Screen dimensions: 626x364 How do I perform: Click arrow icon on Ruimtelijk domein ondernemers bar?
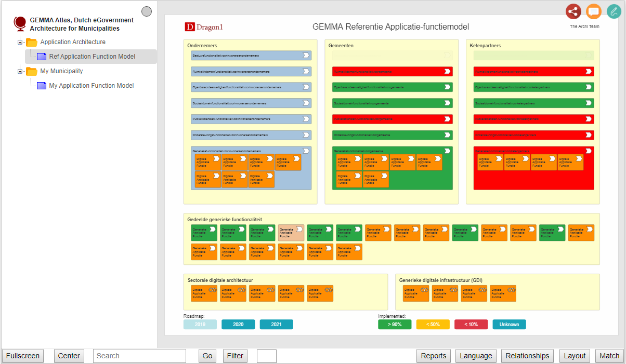click(306, 71)
